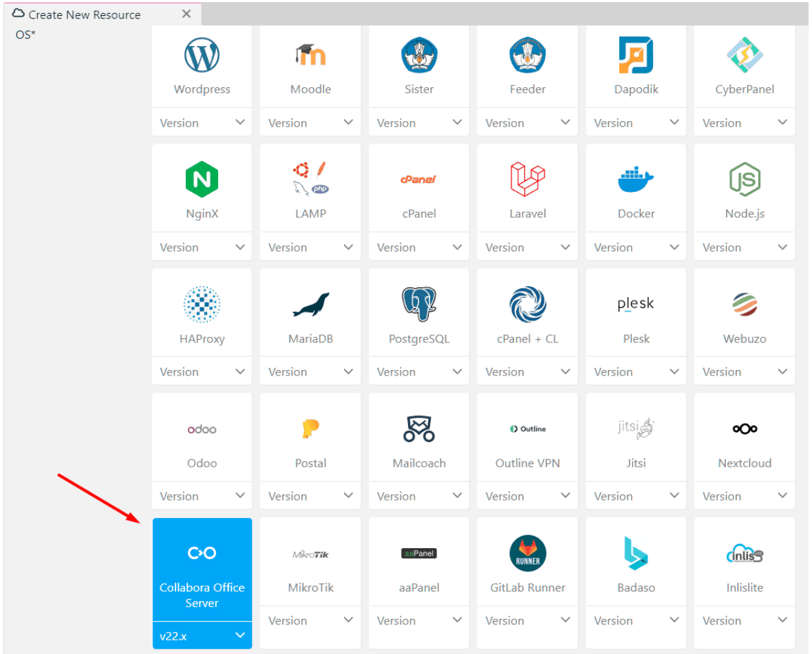Select the GitLab Runner fox icon
The width and height of the screenshot is (812, 654).
tap(527, 553)
